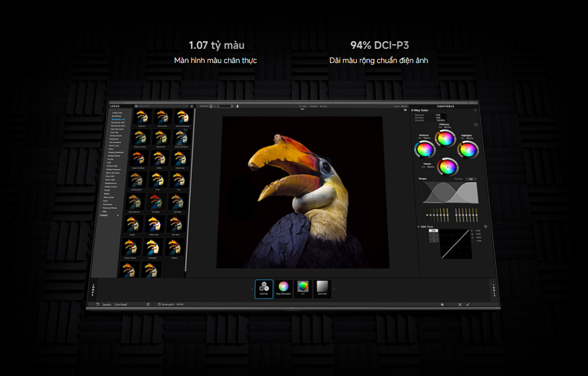Toggle the Ranges Preview Off switch
Image resolution: width=588 pixels, height=376 pixels.
point(470,179)
